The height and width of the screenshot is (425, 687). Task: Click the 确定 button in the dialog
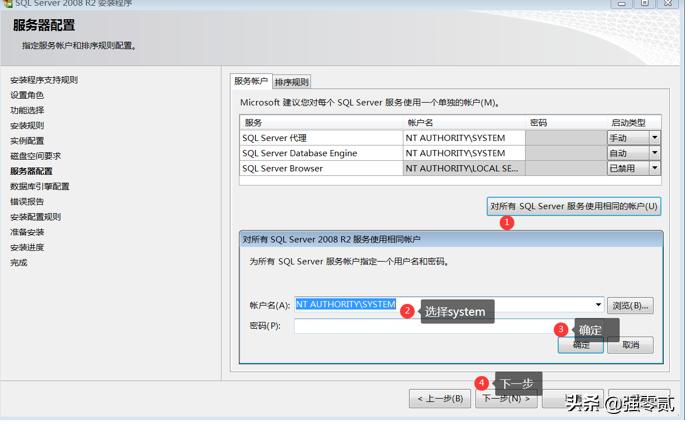click(x=581, y=345)
